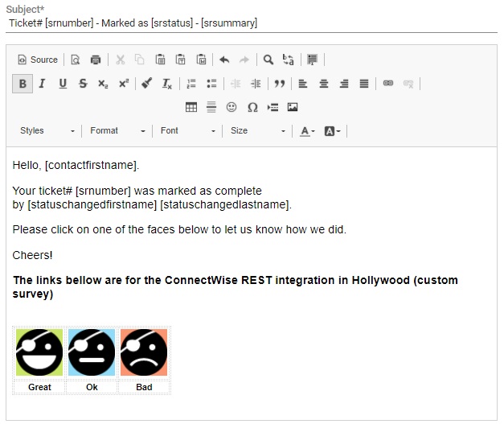
Task: Open the Format dropdown
Action: point(117,130)
